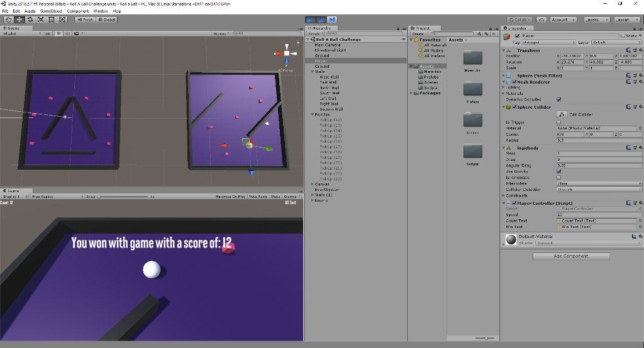The width and height of the screenshot is (644, 348).
Task: Click the Edit Collider icon button
Action: [562, 114]
